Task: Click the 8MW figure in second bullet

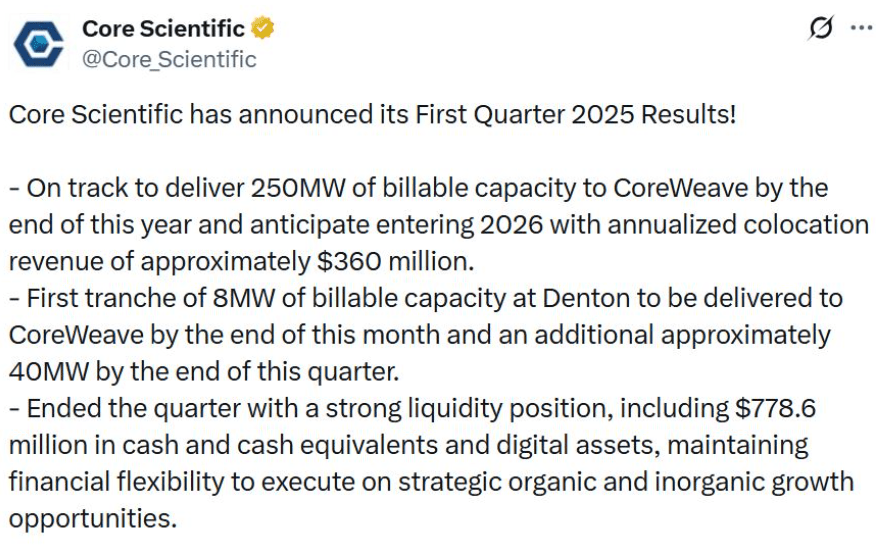Action: tap(244, 298)
